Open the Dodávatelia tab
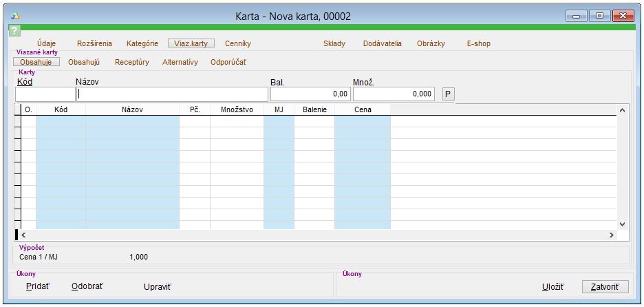This screenshot has width=644, height=307. click(x=382, y=43)
